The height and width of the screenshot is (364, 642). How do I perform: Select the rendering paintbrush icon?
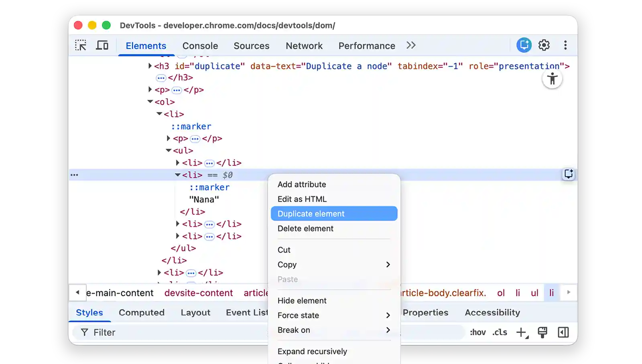click(543, 332)
